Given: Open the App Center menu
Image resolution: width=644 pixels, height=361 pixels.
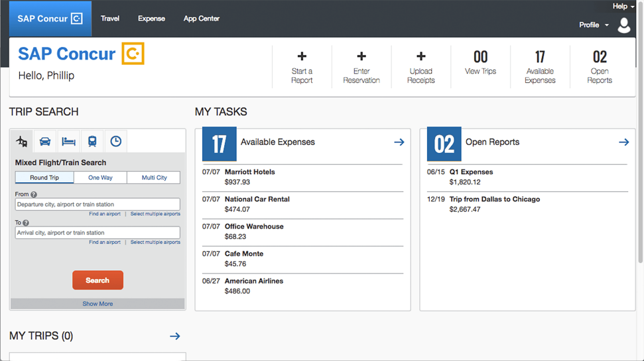Looking at the screenshot, I should [x=201, y=19].
